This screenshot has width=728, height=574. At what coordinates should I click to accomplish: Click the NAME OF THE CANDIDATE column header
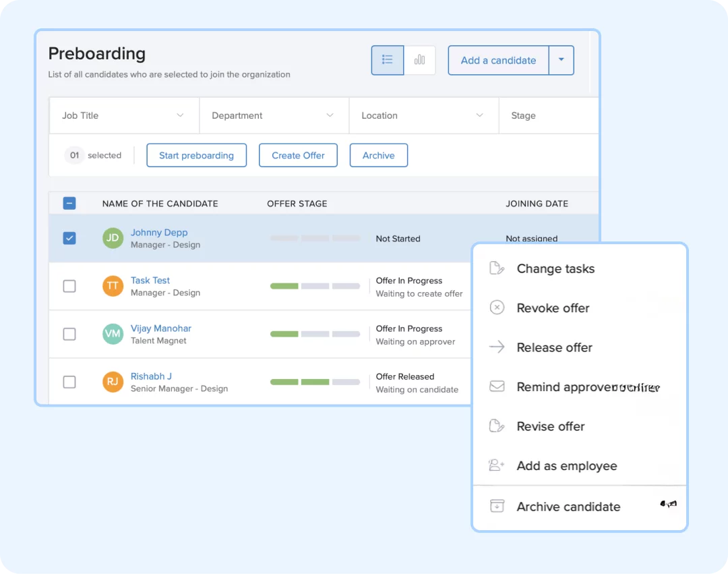[160, 204]
